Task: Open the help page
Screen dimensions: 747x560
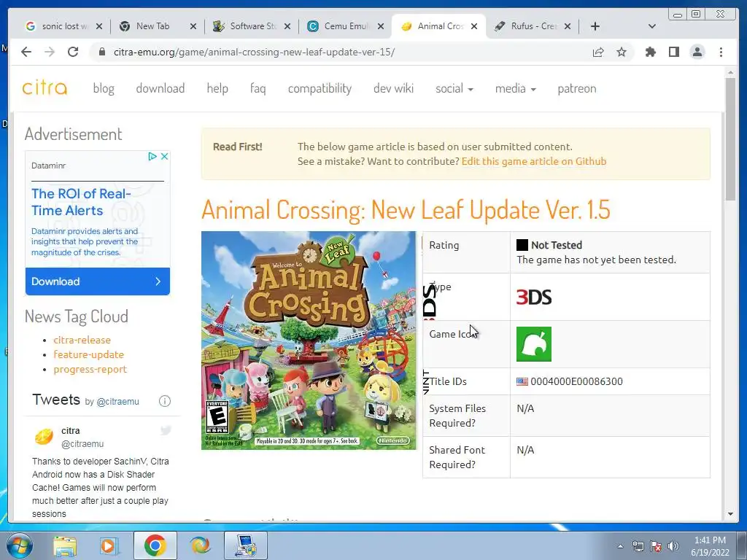Action: [x=217, y=88]
